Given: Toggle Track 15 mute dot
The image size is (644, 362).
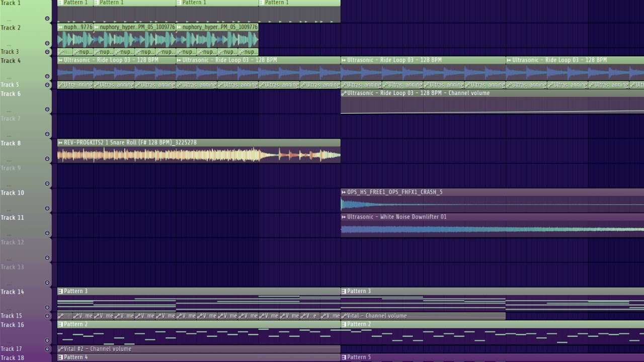Looking at the screenshot, I should [47, 316].
